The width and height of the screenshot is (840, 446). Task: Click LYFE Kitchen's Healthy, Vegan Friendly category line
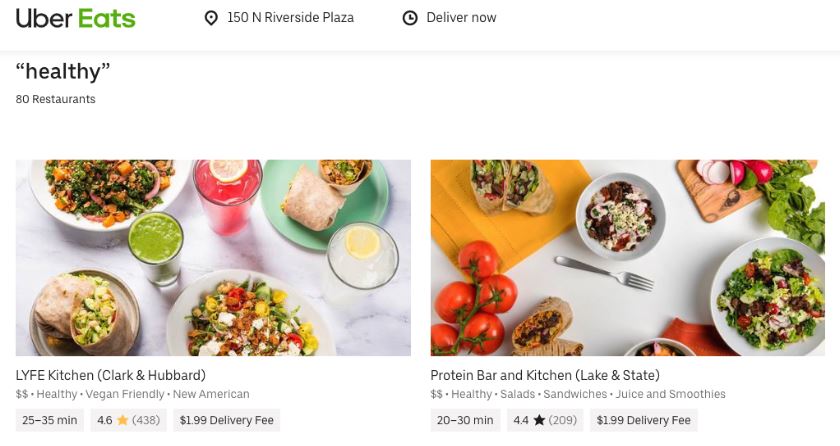click(133, 395)
